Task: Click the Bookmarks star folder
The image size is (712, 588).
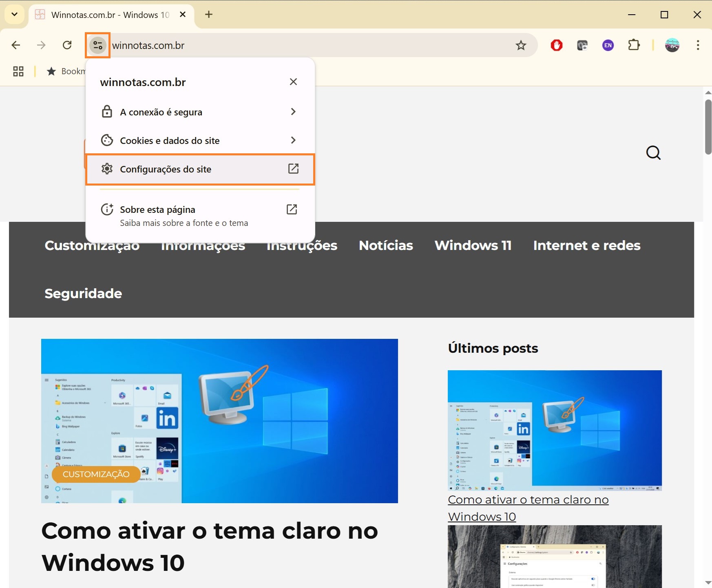Action: 66,71
